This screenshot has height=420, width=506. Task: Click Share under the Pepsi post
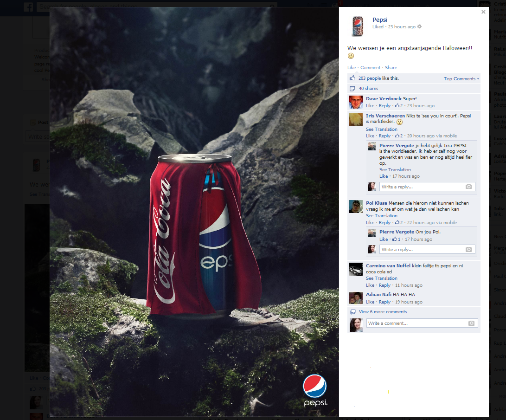click(391, 68)
